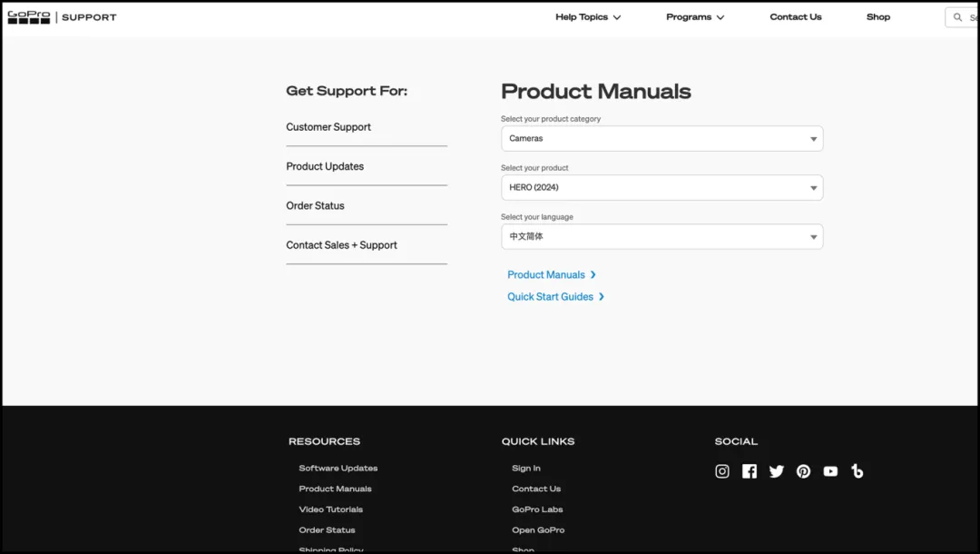
Task: Open GoPro's YouTube channel icon
Action: click(830, 471)
